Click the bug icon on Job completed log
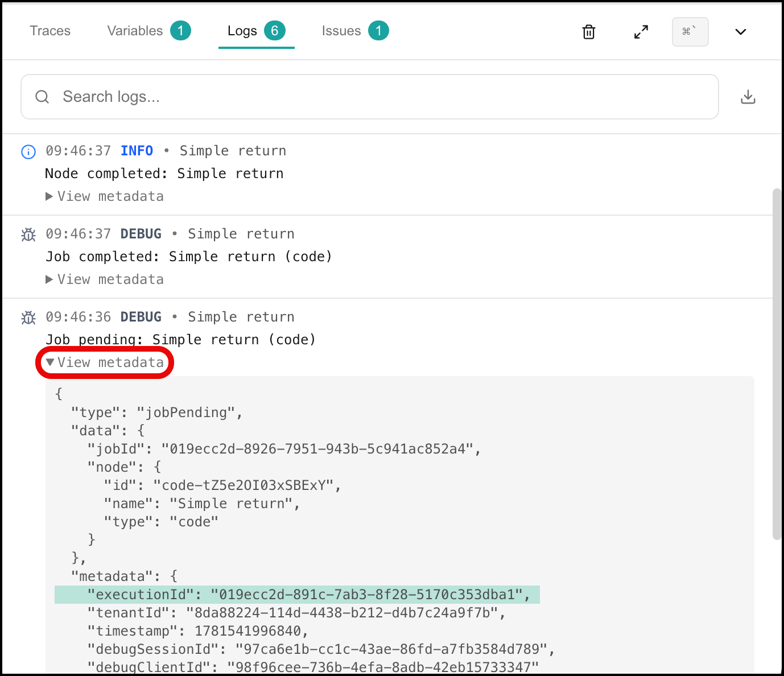This screenshot has width=784, height=676. (x=28, y=234)
